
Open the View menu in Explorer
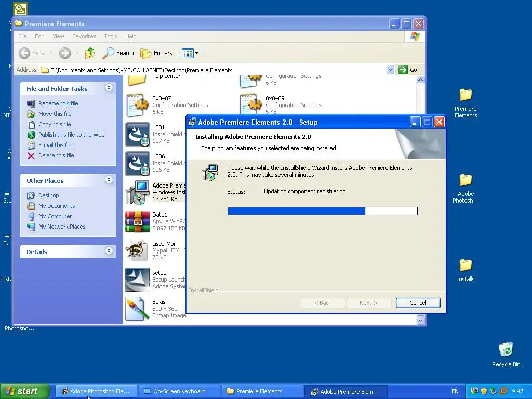pyautogui.click(x=58, y=36)
